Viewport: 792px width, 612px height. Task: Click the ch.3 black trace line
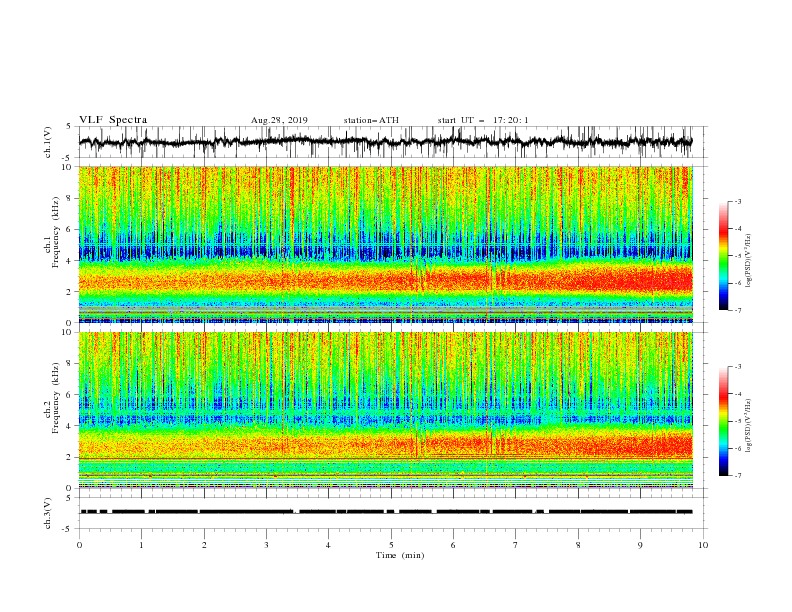click(x=385, y=512)
